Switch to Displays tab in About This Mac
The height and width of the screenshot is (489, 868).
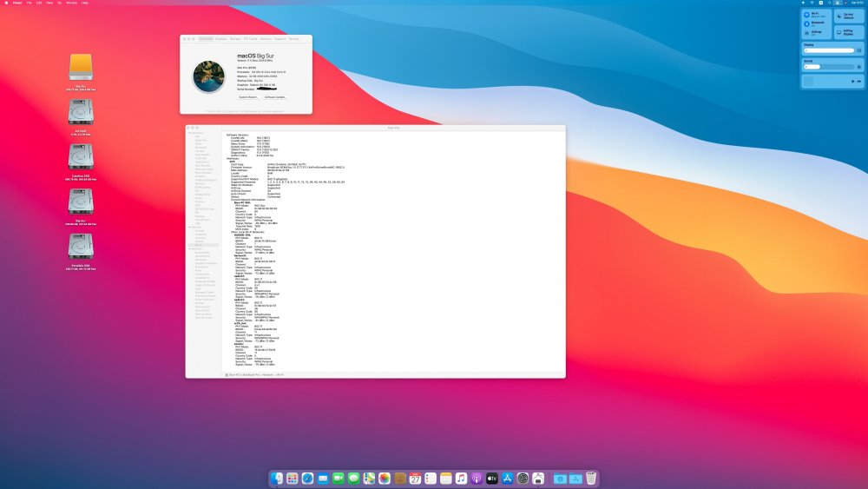(220, 39)
